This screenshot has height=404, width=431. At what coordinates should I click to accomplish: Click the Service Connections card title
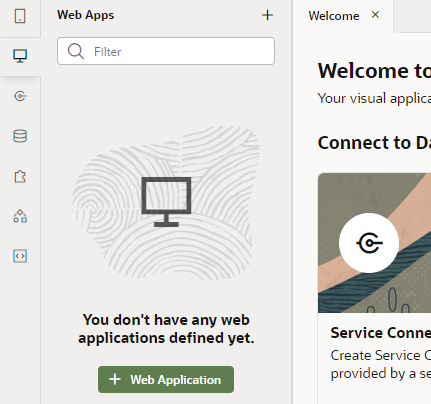381,333
